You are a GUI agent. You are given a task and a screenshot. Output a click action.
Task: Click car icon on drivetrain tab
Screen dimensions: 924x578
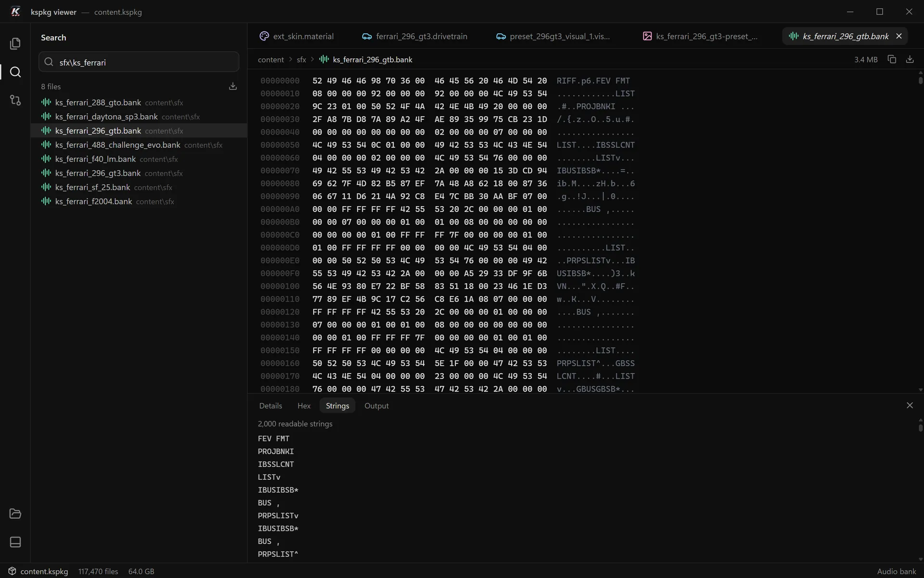click(x=367, y=36)
